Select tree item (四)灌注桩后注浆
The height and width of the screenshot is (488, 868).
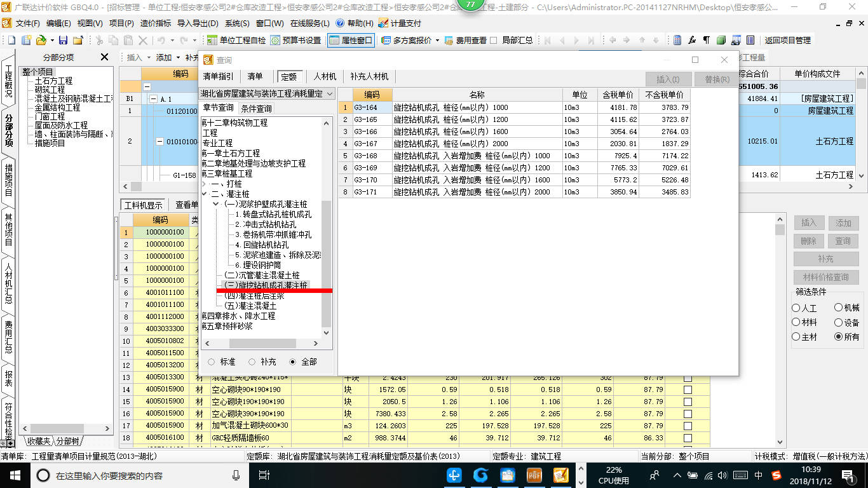click(x=254, y=296)
